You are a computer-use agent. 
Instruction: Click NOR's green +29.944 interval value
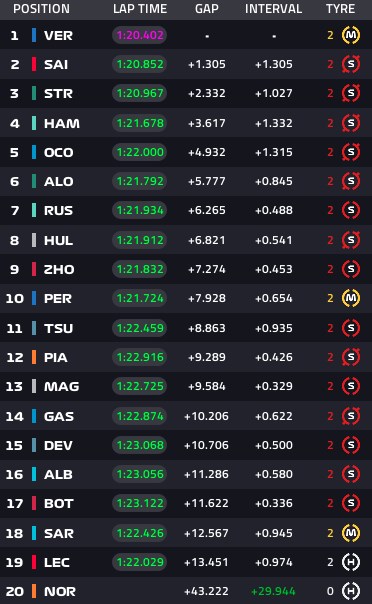(x=273, y=591)
